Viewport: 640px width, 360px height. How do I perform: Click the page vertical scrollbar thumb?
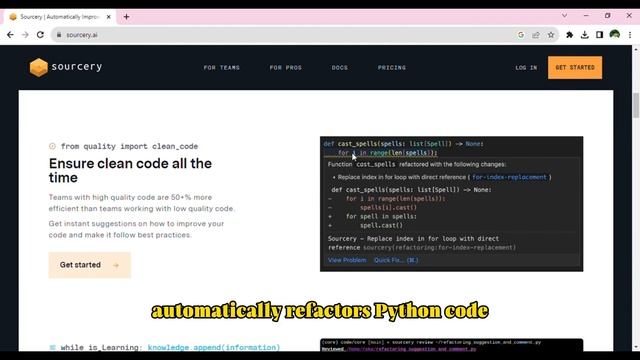tap(636, 105)
